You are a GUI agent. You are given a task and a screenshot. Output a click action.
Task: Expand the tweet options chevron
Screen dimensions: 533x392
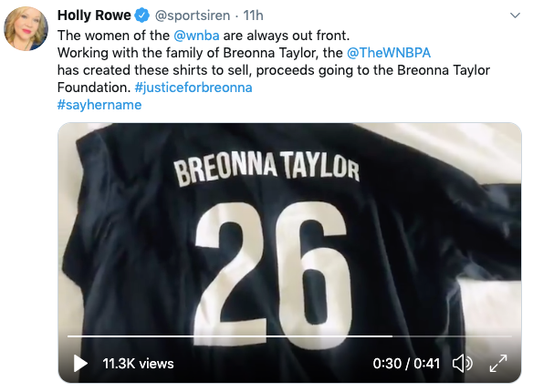click(515, 15)
